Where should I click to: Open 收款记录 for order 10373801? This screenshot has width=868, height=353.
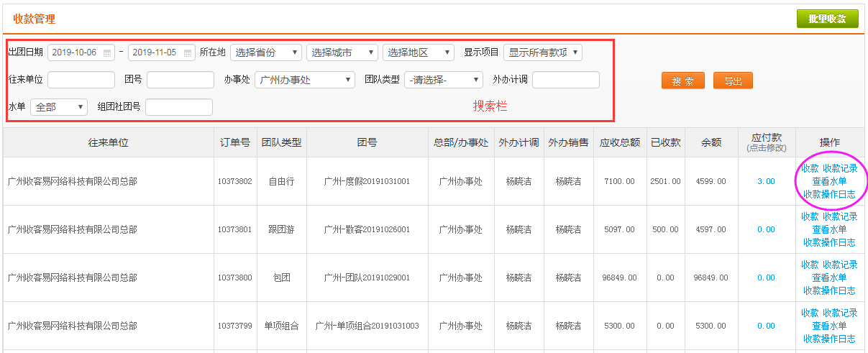point(840,216)
